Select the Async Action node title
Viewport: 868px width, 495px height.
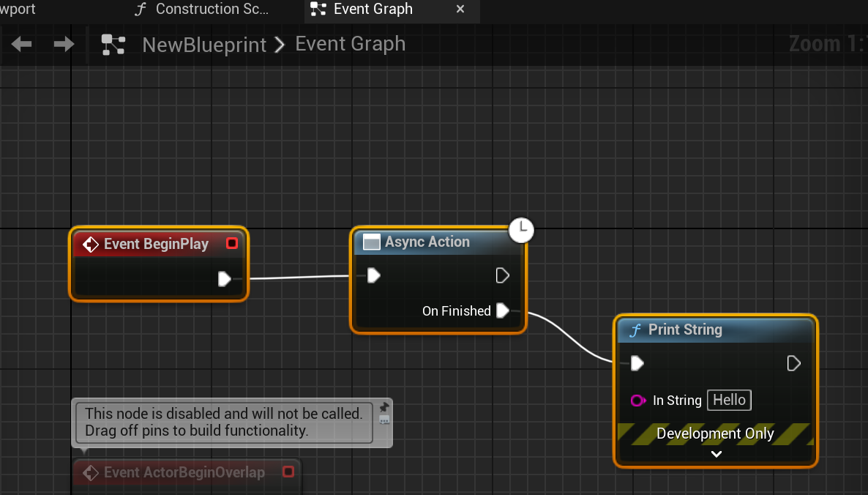(427, 242)
